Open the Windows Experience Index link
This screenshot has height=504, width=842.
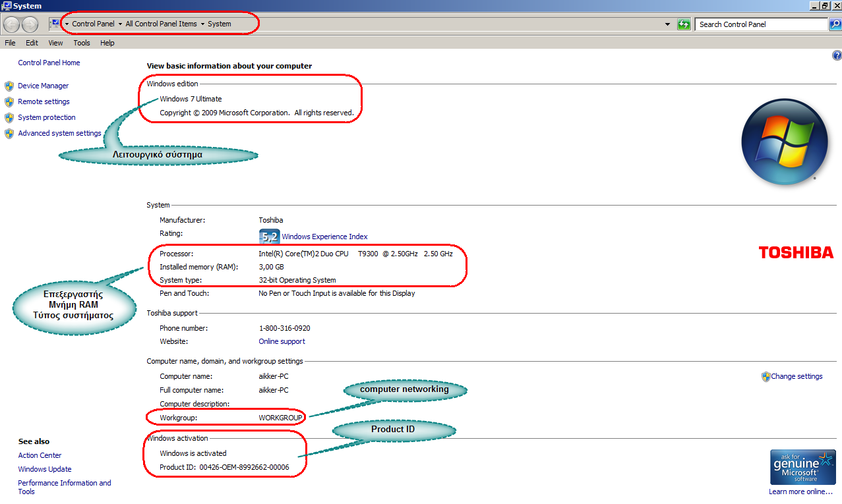tap(325, 237)
